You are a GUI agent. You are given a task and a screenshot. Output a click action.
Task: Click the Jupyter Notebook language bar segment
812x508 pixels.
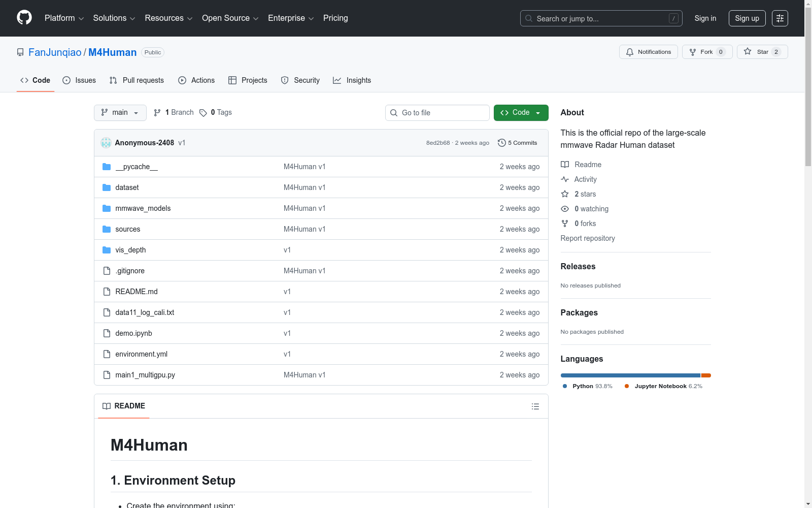(706, 375)
